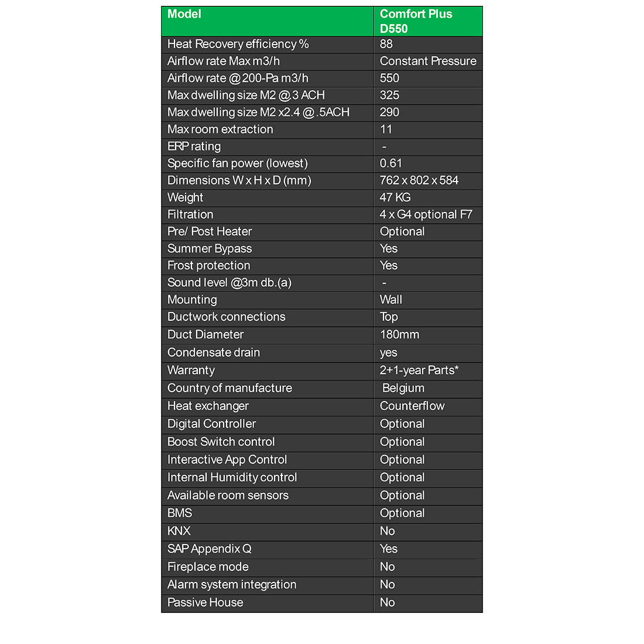The image size is (644, 644).
Task: Click the SAP Appendix Q label
Action: (x=209, y=549)
